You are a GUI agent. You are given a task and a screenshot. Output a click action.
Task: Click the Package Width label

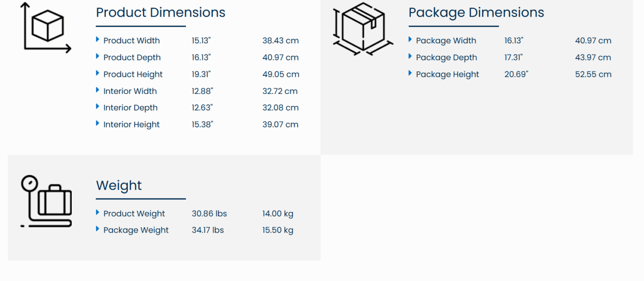(x=446, y=41)
